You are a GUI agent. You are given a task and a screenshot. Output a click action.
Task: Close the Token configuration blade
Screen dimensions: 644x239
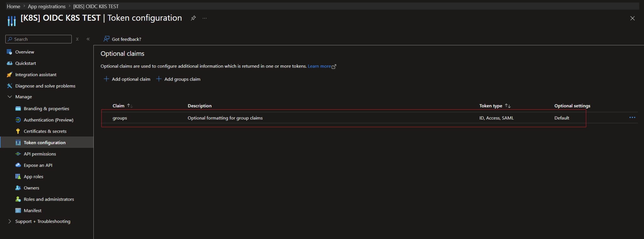[x=632, y=18]
